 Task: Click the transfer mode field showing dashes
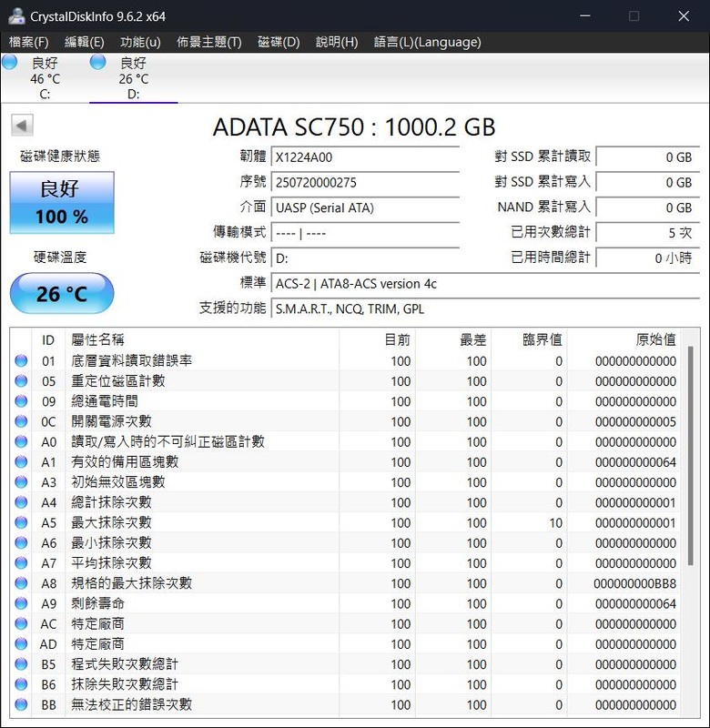365,233
